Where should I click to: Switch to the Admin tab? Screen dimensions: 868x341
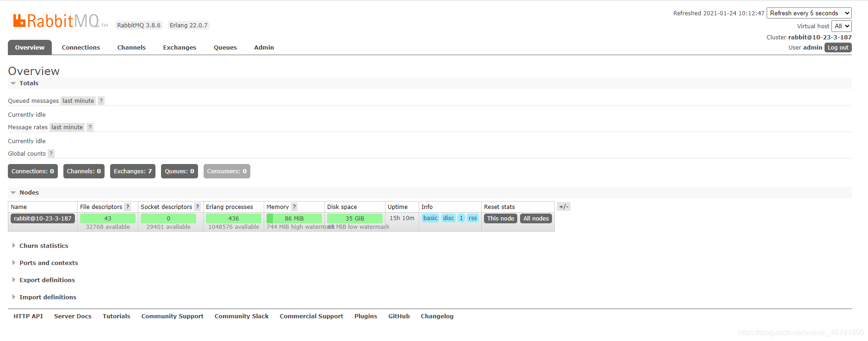pyautogui.click(x=264, y=47)
